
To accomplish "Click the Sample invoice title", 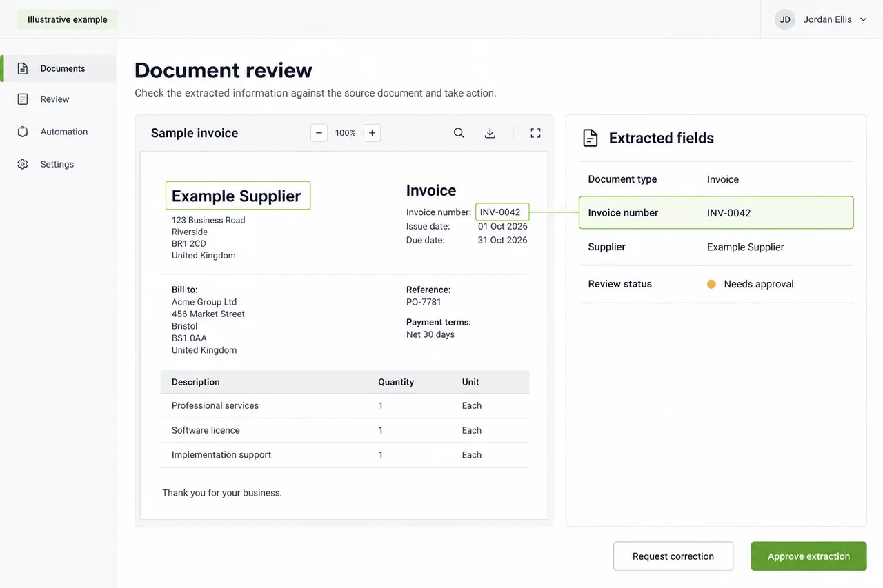I will click(195, 133).
